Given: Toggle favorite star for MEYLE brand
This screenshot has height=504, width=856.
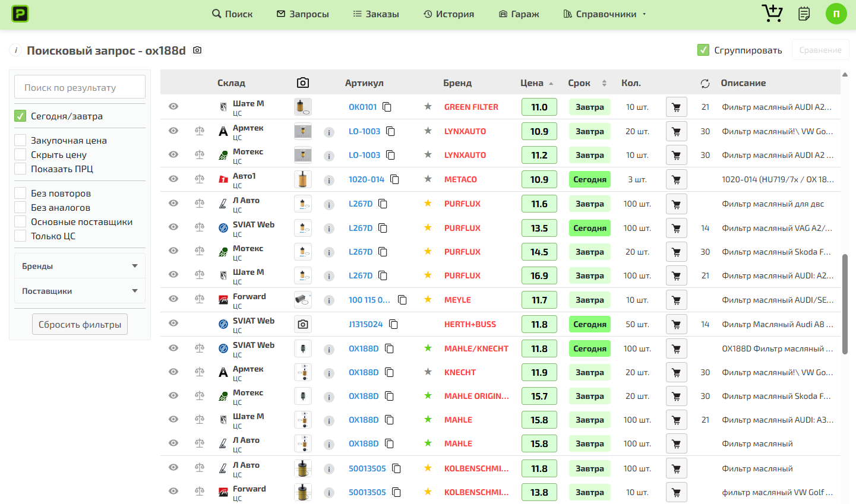Looking at the screenshot, I should tap(428, 299).
